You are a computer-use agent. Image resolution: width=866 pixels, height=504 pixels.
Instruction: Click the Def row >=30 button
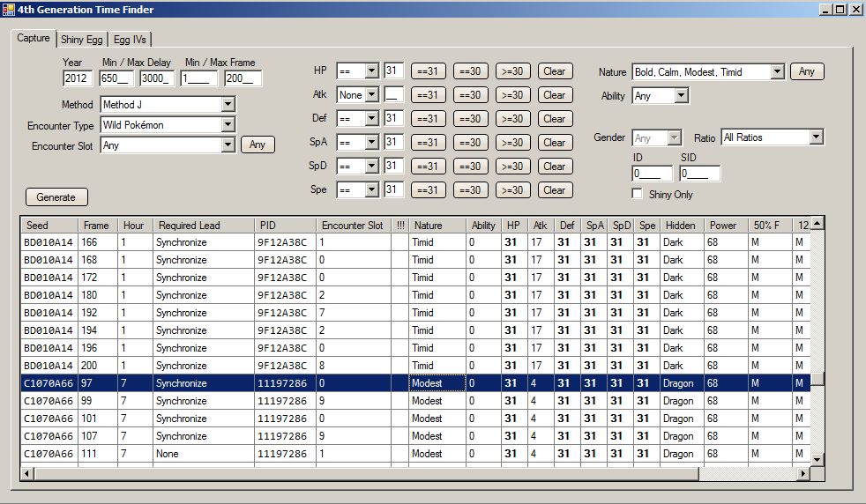(x=512, y=119)
